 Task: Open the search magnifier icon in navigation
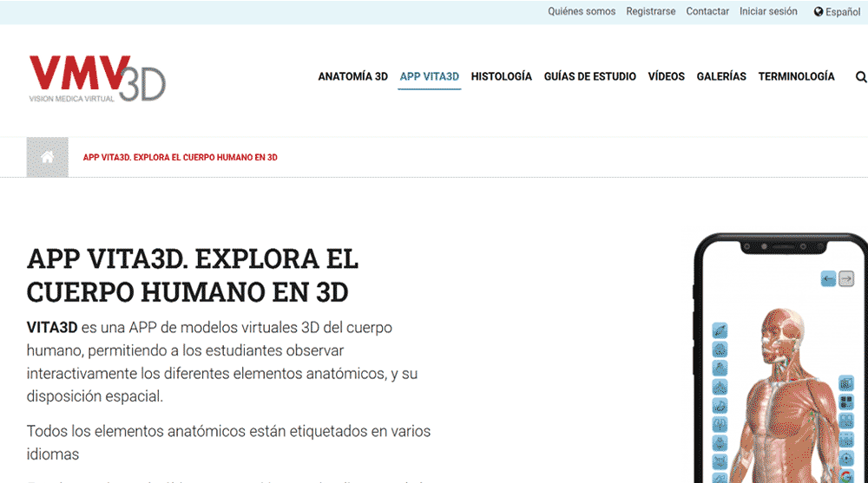point(860,77)
